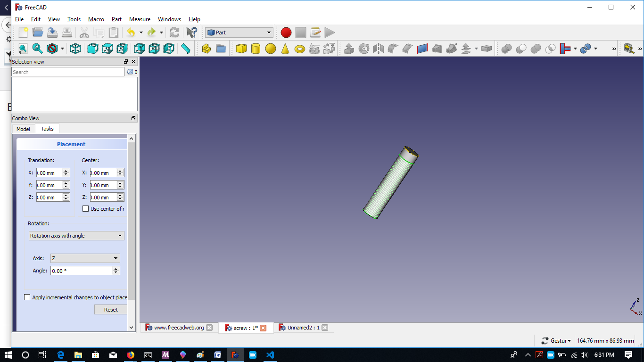The height and width of the screenshot is (362, 644).
Task: Fit all content in view
Action: pyautogui.click(x=23, y=49)
